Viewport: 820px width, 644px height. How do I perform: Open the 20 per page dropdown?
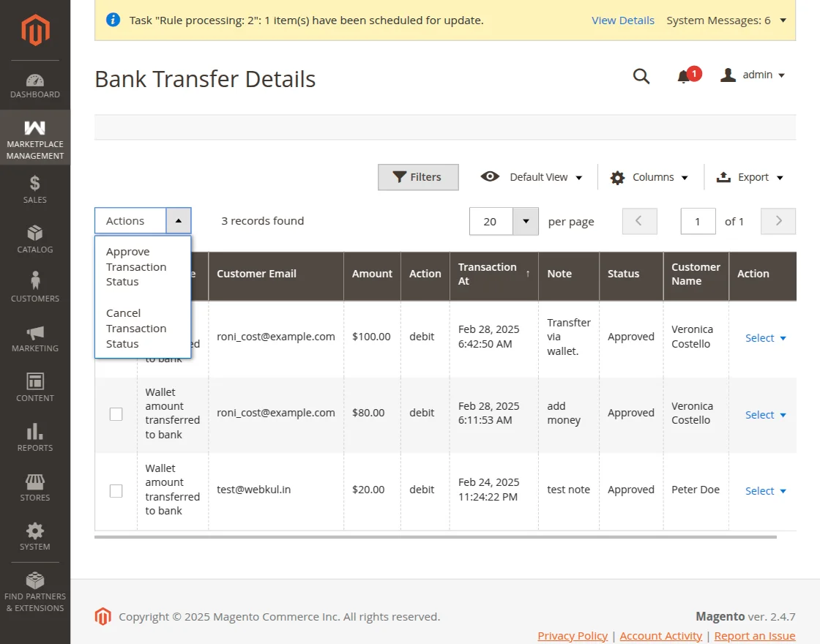(x=526, y=221)
